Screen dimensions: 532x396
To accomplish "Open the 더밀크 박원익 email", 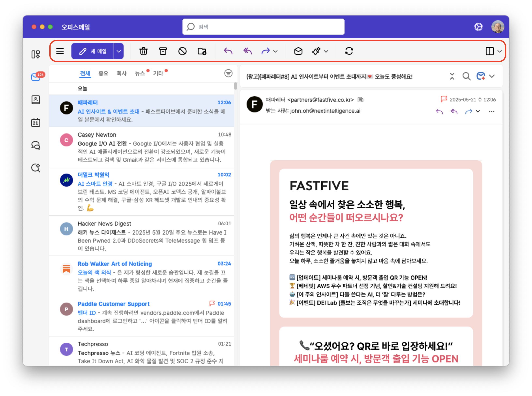I will pyautogui.click(x=141, y=191).
